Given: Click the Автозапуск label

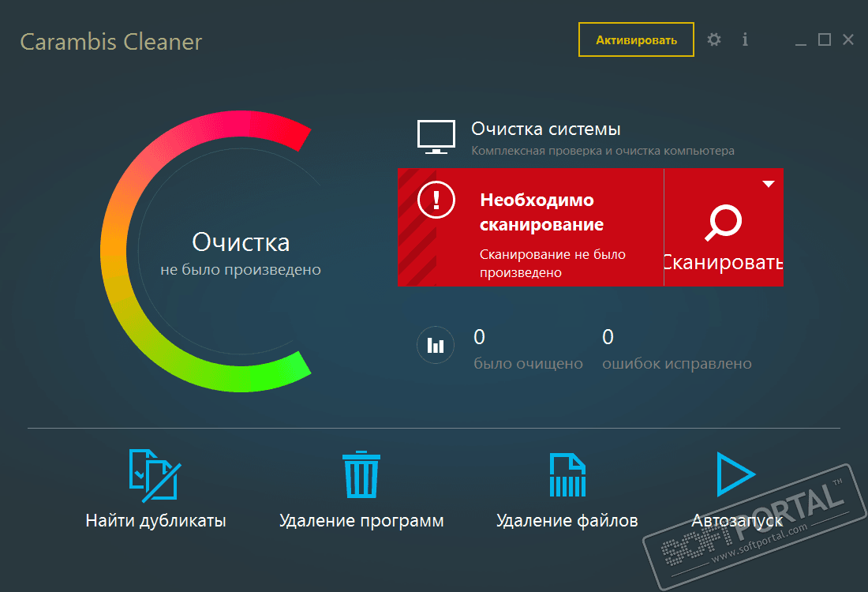Looking at the screenshot, I should [x=737, y=521].
